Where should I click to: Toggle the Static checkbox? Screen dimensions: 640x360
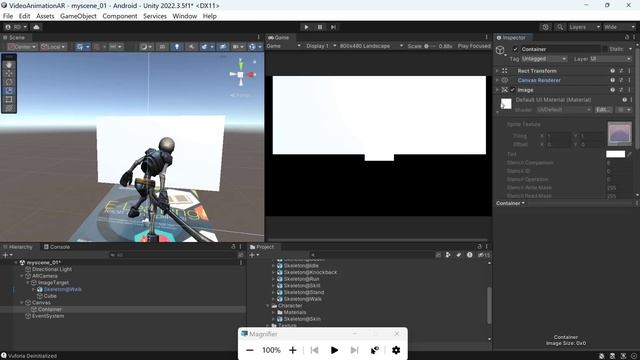605,49
